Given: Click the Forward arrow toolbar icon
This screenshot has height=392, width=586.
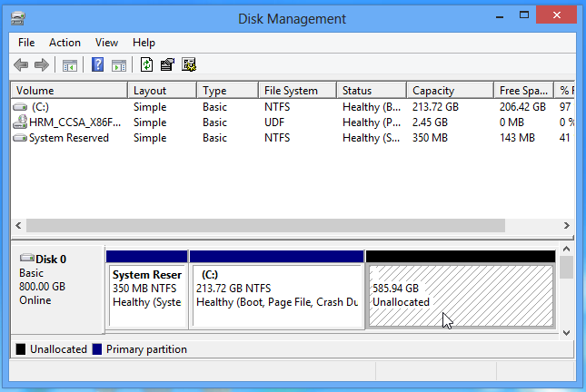Looking at the screenshot, I should point(41,64).
